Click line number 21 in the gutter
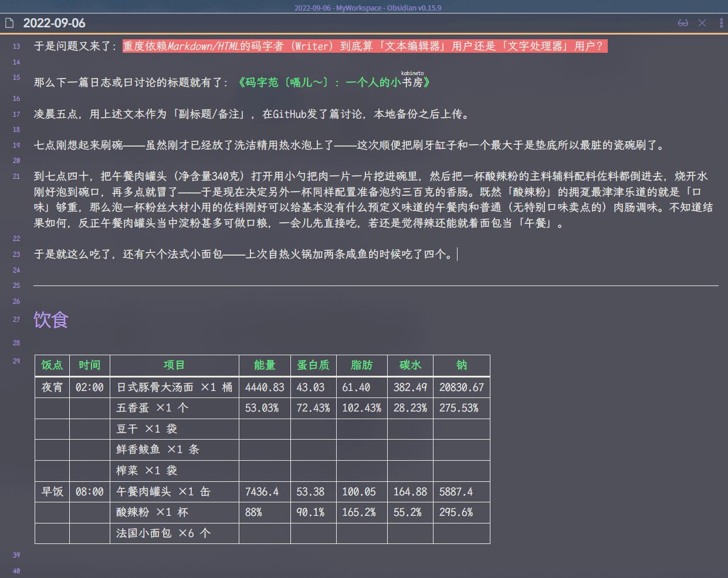This screenshot has height=578, width=728. coord(16,175)
